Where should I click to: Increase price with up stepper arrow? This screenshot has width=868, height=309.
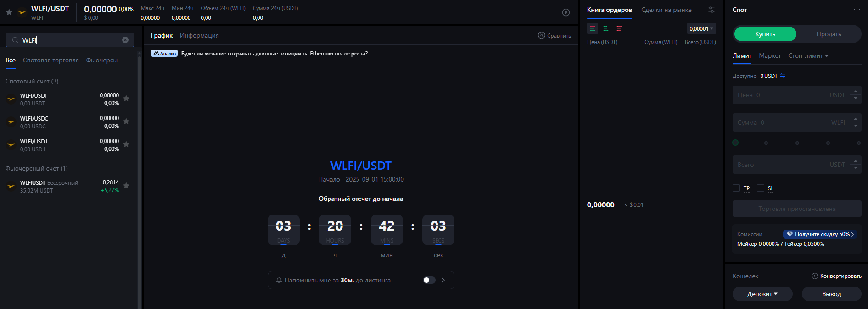click(x=856, y=91)
